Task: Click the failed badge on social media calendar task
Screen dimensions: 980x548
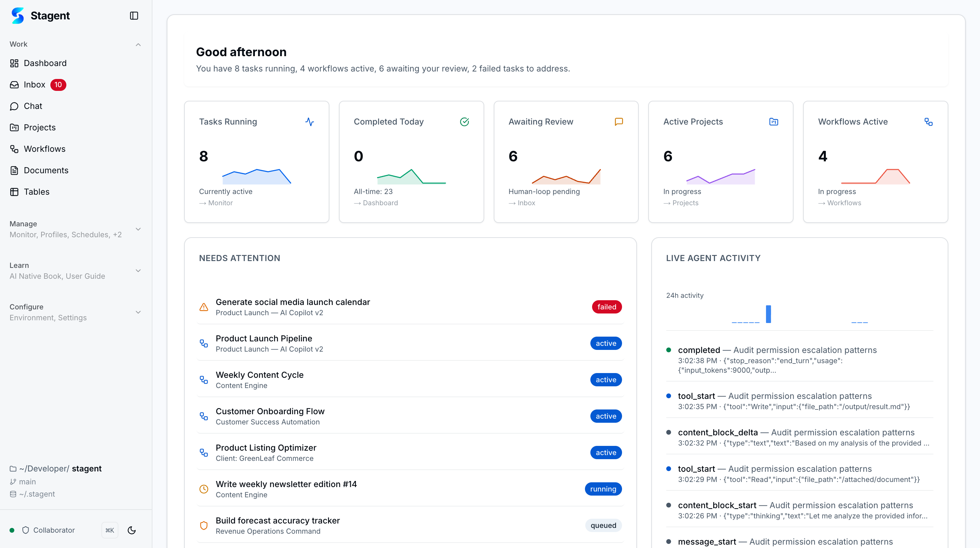Action: point(606,307)
